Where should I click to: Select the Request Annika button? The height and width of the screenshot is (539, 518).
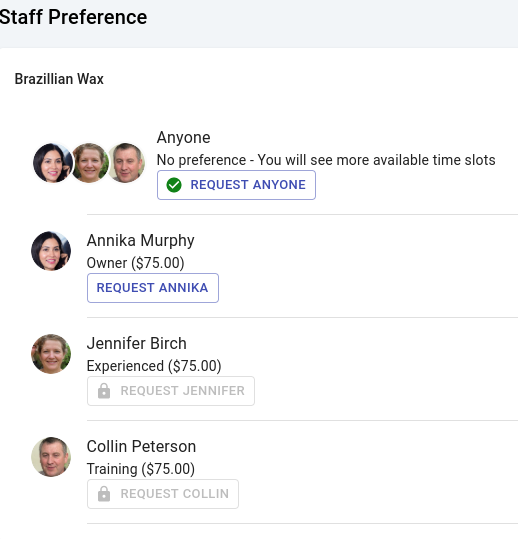pyautogui.click(x=153, y=288)
